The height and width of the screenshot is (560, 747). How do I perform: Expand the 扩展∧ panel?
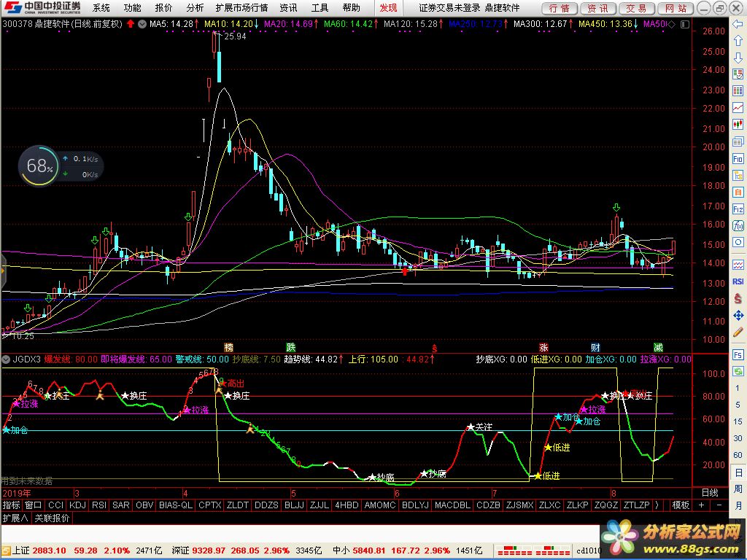point(15,518)
